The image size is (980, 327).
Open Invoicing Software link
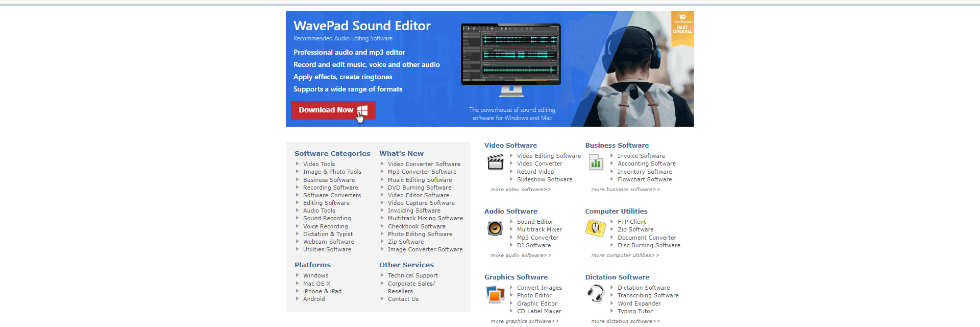(x=414, y=211)
